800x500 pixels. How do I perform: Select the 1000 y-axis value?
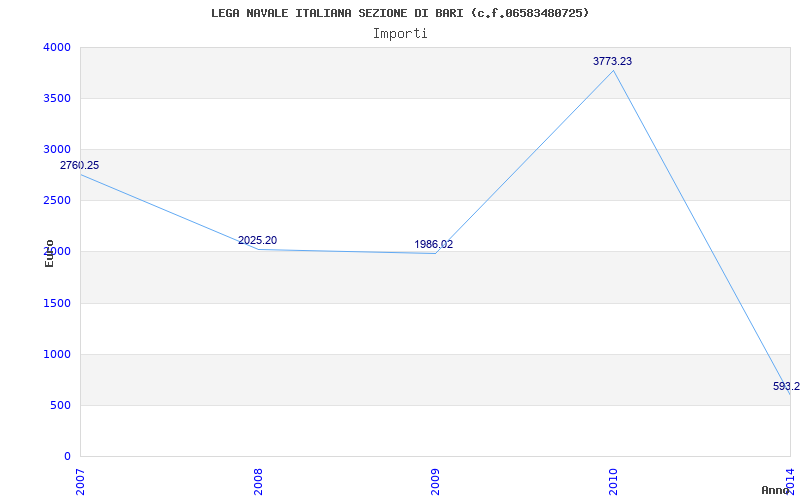pyautogui.click(x=57, y=355)
